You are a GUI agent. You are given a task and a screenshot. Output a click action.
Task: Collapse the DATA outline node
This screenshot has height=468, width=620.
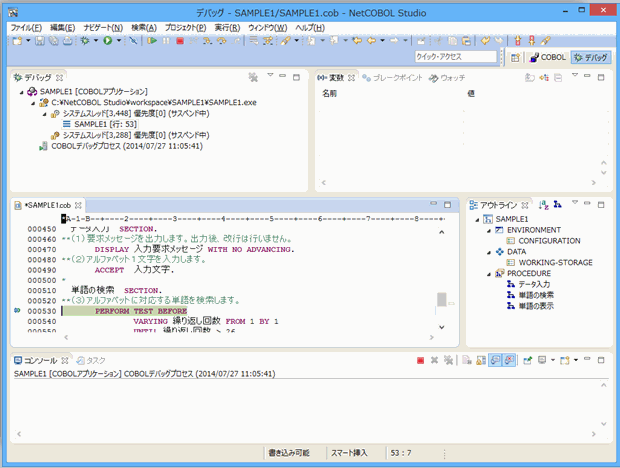pyautogui.click(x=489, y=253)
